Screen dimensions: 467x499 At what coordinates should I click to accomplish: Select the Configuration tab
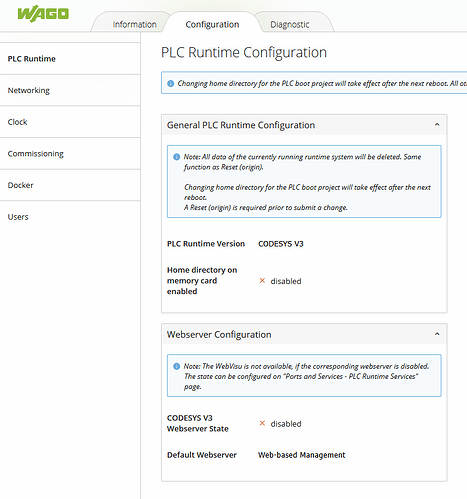[212, 24]
